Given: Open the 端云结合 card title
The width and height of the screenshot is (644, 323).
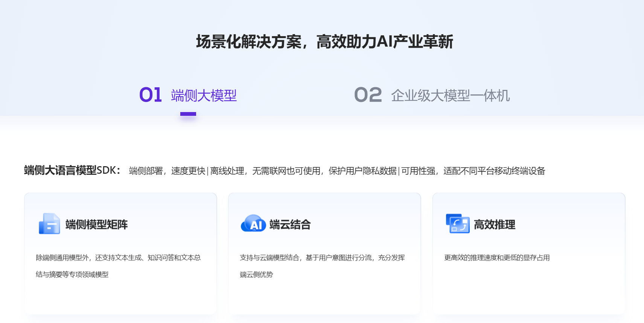Looking at the screenshot, I should coord(290,225).
